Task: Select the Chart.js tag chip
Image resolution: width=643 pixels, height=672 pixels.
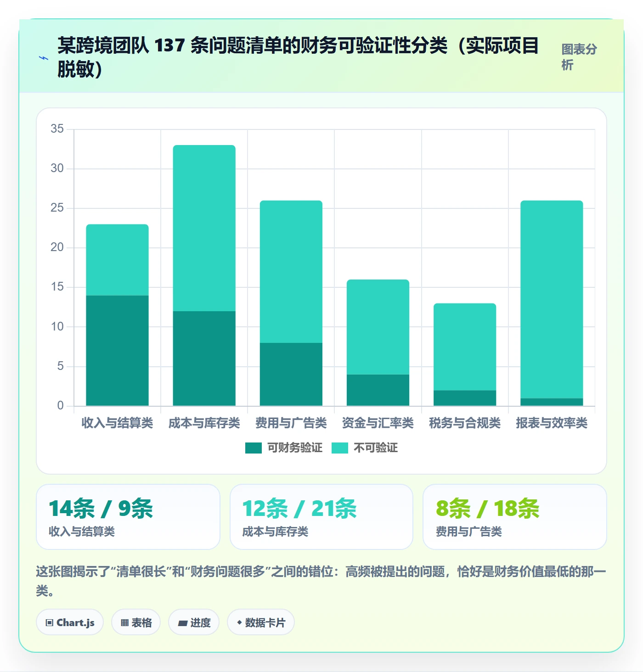Action: click(x=70, y=622)
